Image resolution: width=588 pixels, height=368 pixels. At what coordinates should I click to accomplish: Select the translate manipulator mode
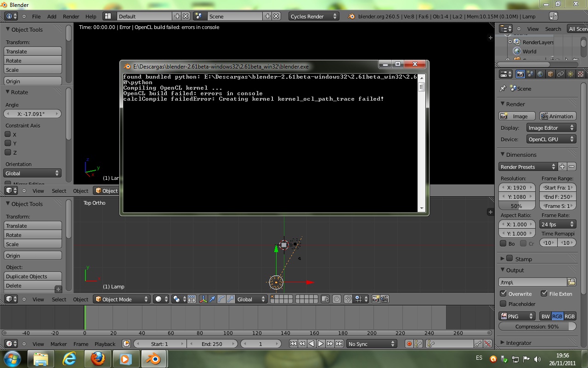(212, 299)
